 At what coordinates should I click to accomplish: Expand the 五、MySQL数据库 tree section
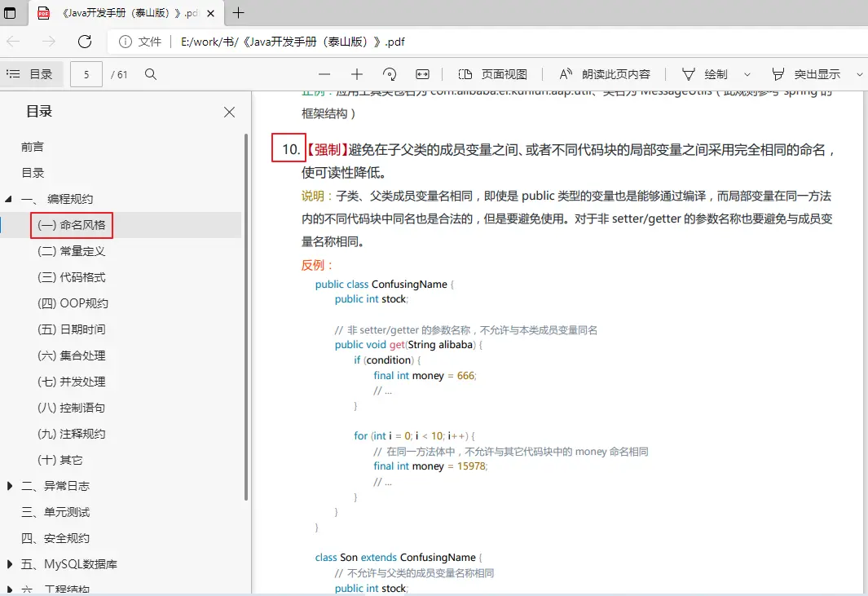(9, 564)
